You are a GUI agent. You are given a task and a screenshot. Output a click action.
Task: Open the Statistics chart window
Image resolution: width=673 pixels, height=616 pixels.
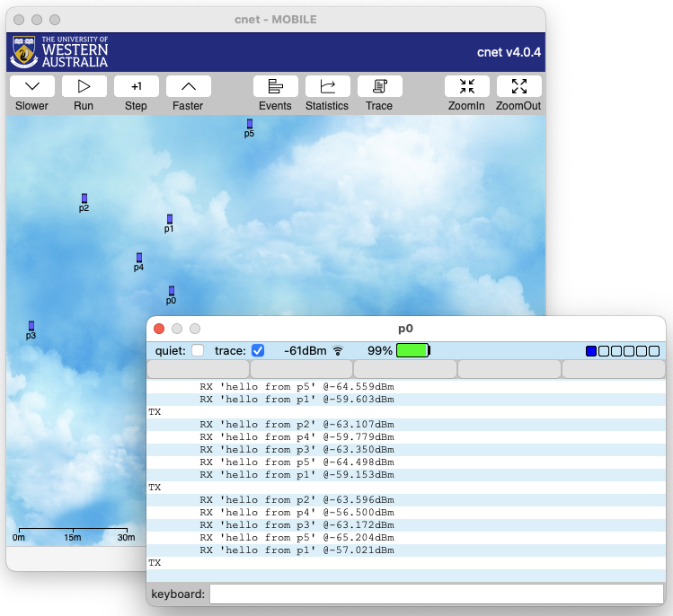coord(328,86)
